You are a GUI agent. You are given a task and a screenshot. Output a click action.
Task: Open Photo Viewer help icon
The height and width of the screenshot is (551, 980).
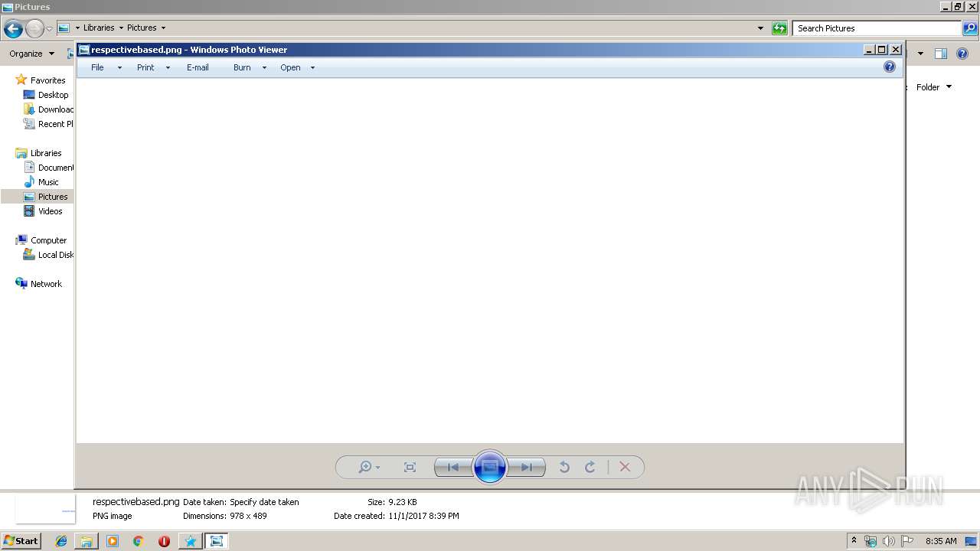890,67
